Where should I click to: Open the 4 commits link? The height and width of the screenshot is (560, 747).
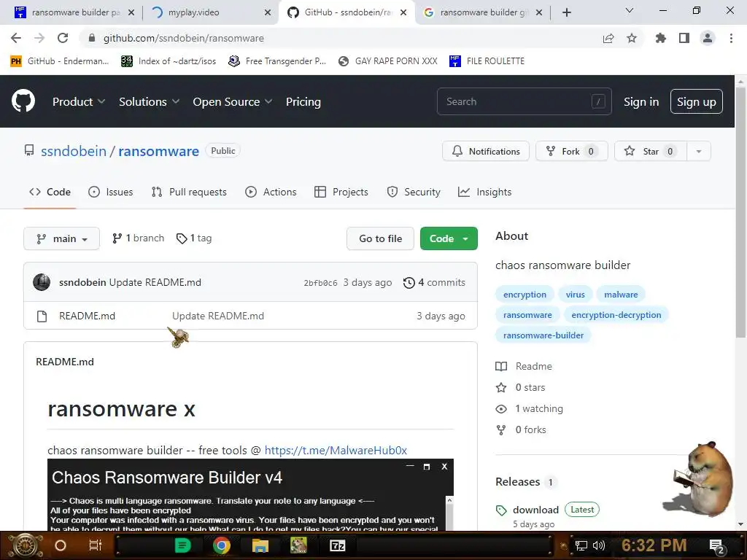click(x=434, y=283)
